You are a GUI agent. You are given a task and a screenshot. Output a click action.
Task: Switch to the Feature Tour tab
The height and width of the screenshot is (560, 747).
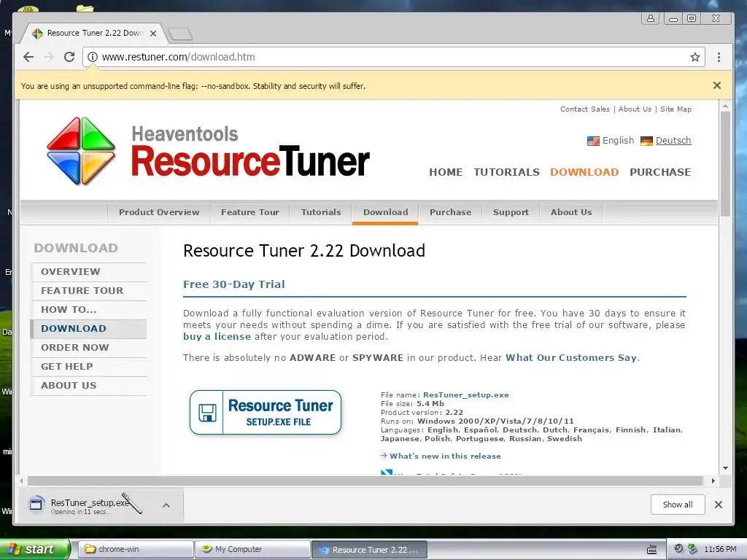tap(249, 212)
